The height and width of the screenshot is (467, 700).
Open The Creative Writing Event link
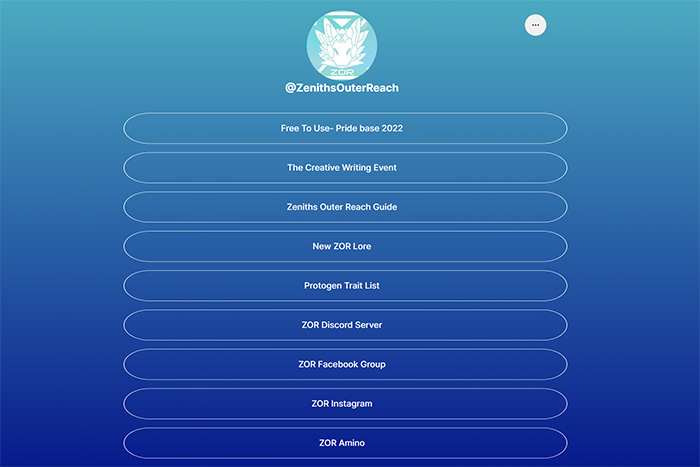click(x=345, y=167)
